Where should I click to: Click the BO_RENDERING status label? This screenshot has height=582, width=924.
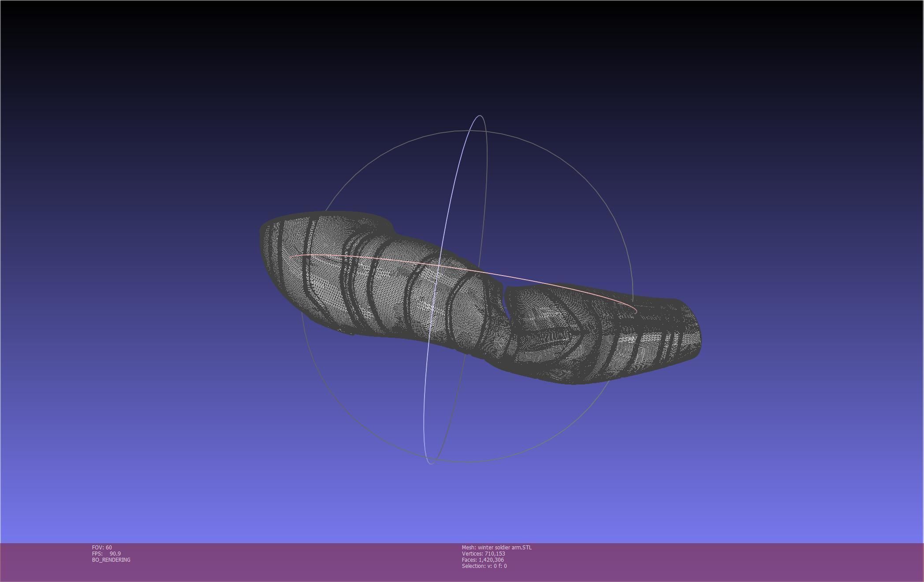coord(111,560)
